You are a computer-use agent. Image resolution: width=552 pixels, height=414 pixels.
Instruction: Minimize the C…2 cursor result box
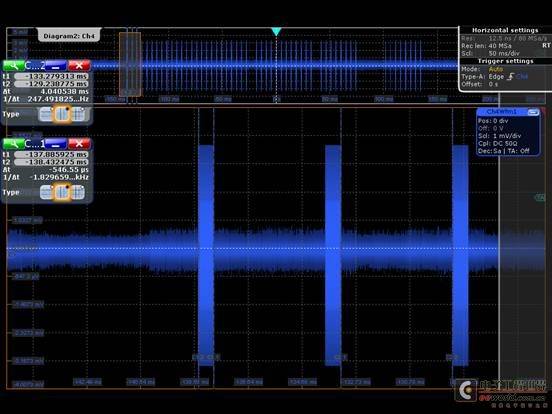pos(56,65)
